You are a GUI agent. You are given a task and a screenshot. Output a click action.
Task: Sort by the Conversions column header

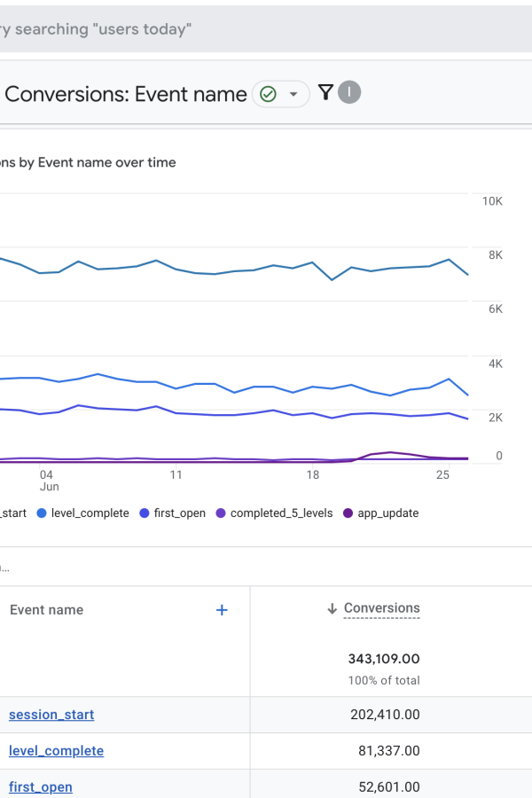tap(382, 608)
